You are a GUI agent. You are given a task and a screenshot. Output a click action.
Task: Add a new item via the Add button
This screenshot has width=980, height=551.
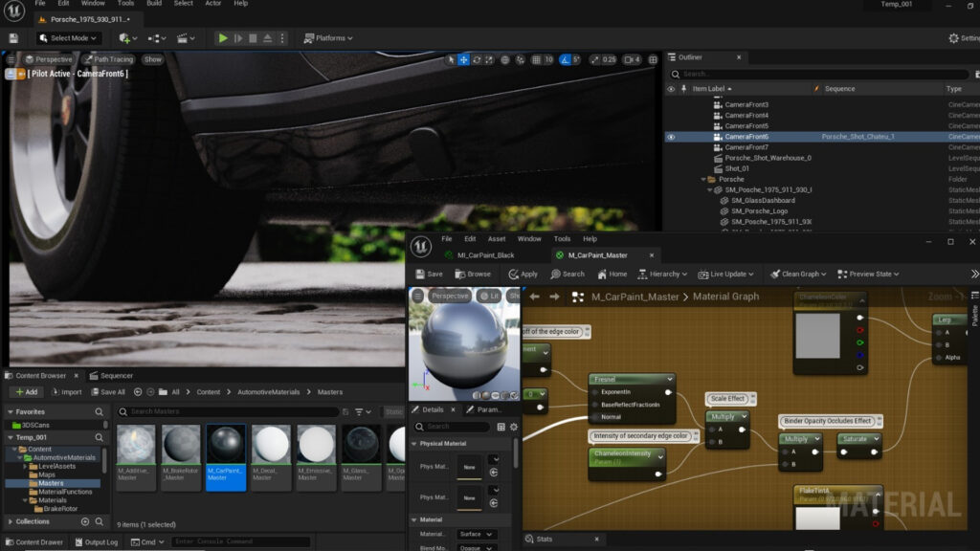(26, 392)
